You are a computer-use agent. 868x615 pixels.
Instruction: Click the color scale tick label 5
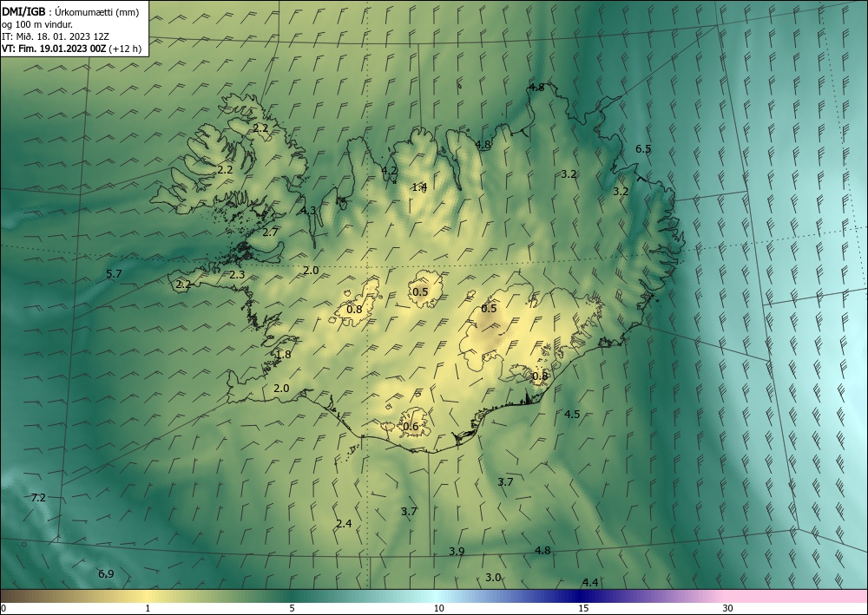[x=292, y=609]
